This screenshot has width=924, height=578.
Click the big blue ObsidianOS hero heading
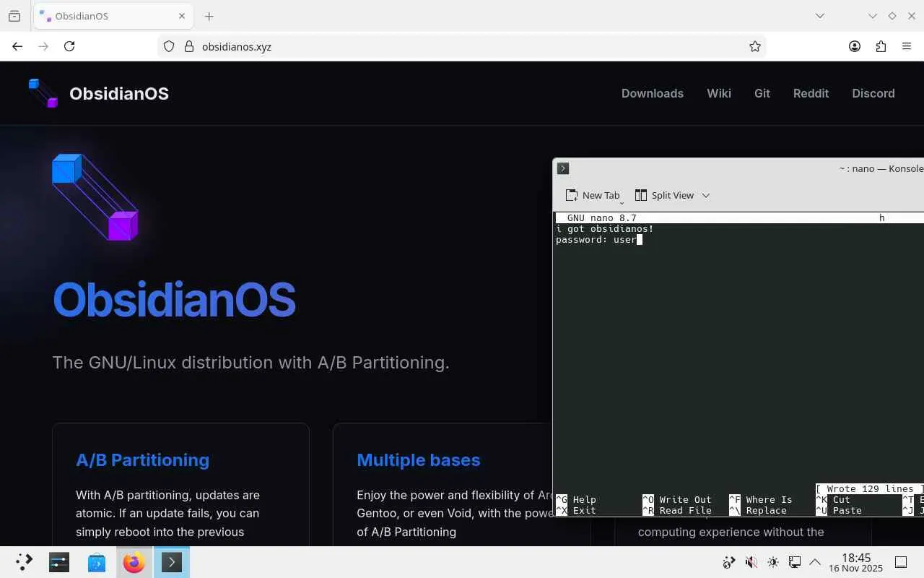point(174,299)
